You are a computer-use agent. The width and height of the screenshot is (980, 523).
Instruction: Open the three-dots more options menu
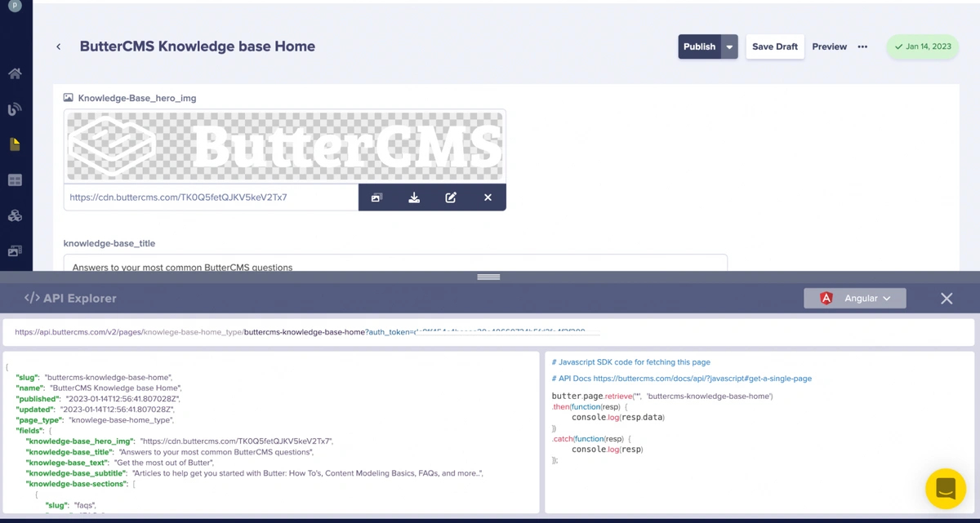coord(862,47)
